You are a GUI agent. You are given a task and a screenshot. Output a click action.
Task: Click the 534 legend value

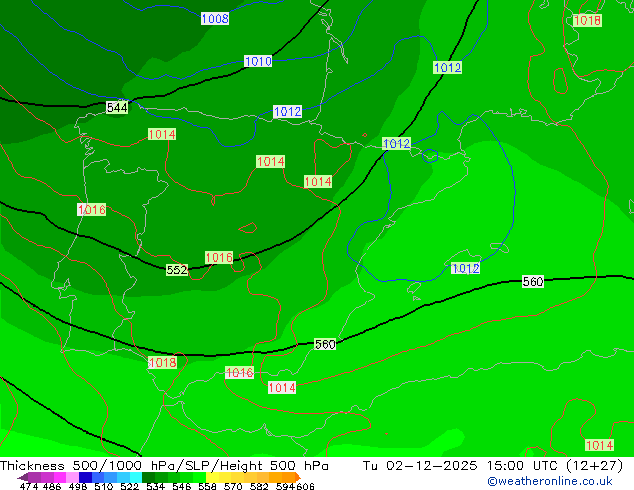click(x=155, y=486)
